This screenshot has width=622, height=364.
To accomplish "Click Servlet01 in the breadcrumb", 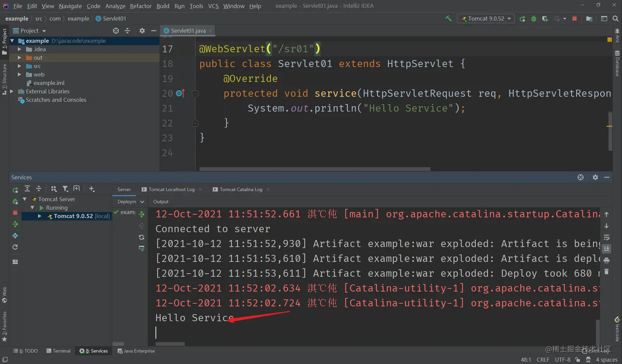I will (x=111, y=19).
